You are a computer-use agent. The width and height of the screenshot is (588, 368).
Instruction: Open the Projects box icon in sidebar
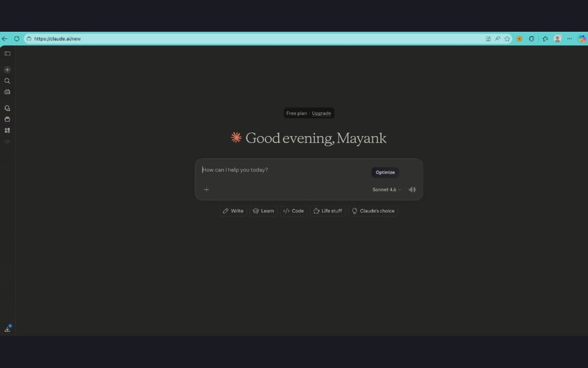(x=7, y=120)
